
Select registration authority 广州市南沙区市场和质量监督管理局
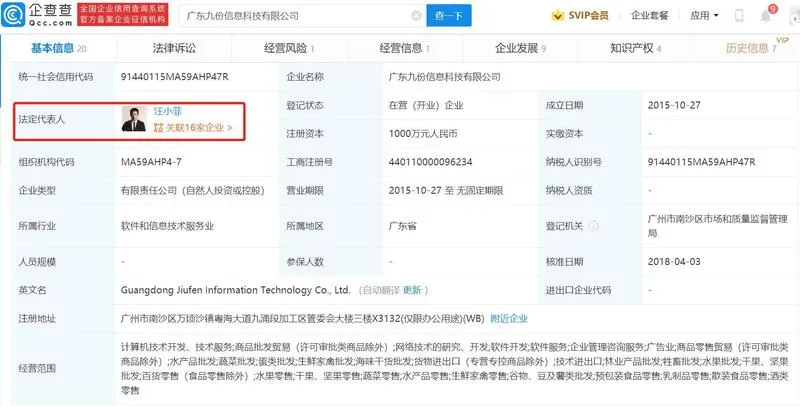tap(718, 226)
